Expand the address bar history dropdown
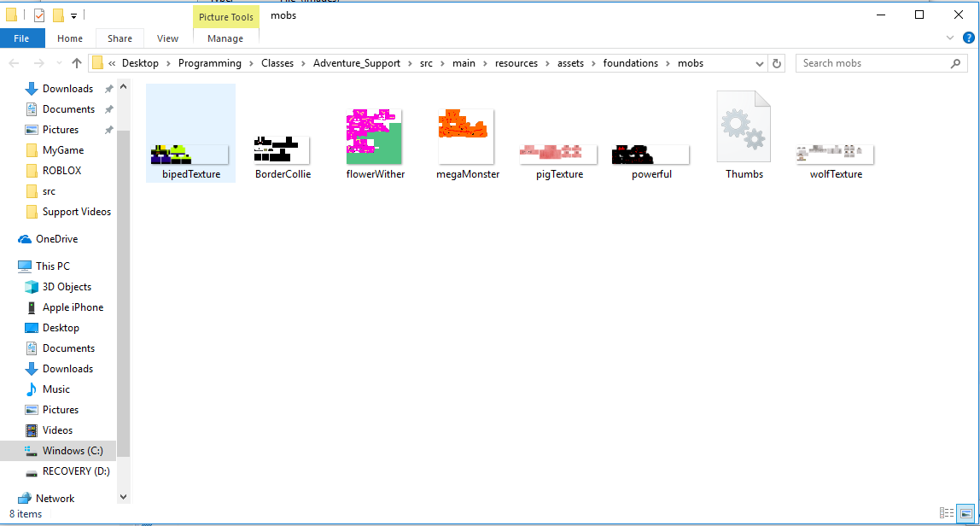 [x=760, y=63]
